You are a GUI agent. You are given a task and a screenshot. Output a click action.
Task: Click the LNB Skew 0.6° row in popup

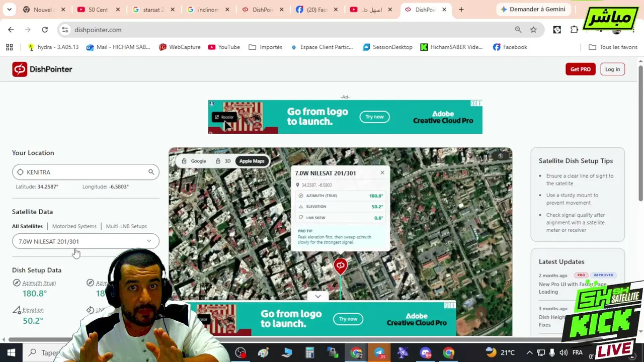tap(340, 218)
